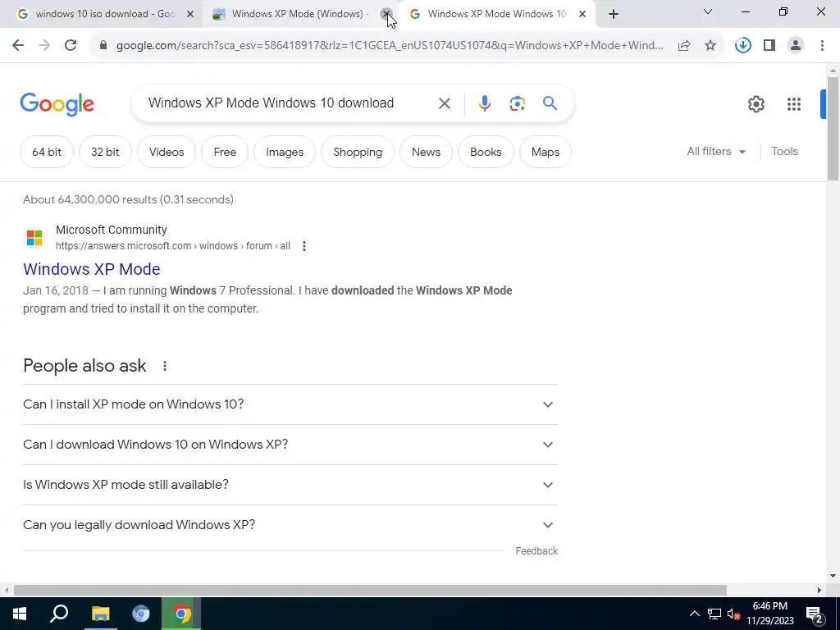Start voice search with the microphone
840x630 pixels.
pyautogui.click(x=484, y=103)
